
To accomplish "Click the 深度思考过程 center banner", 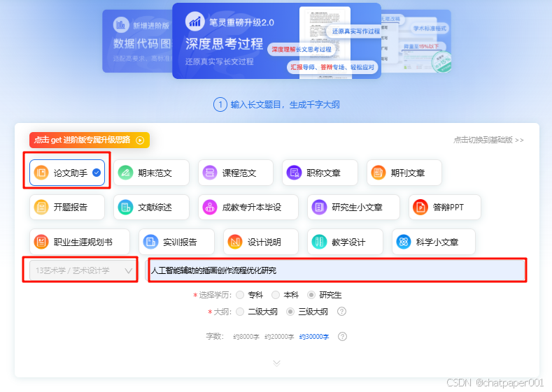I will coord(277,41).
